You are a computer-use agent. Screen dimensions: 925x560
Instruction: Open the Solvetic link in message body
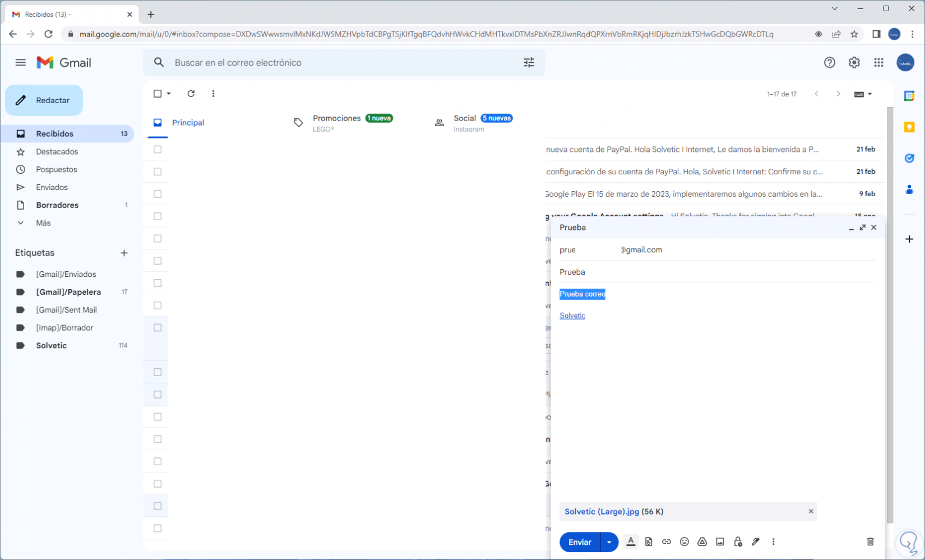pyautogui.click(x=572, y=316)
